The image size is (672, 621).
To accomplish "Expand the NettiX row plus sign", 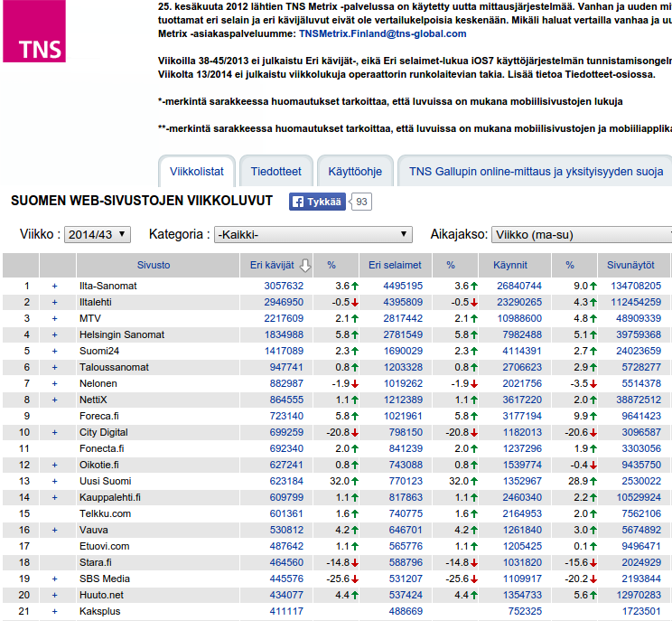I will 54,400.
